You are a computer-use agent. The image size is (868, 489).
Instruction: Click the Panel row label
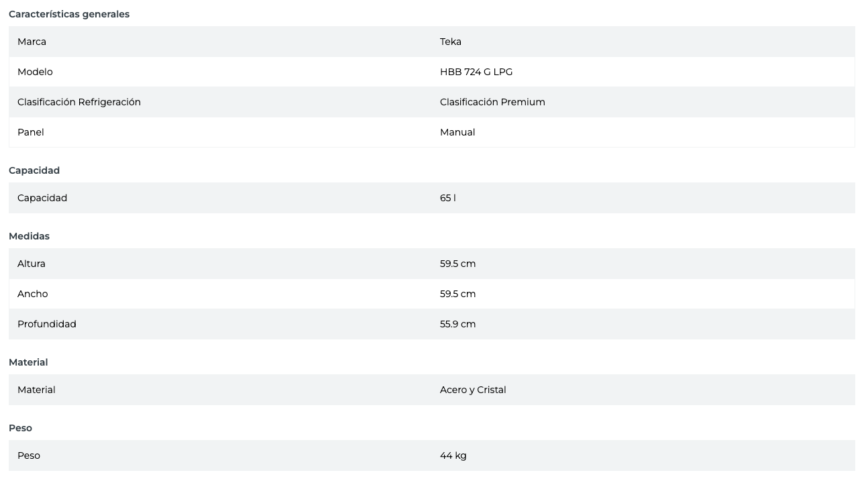(31, 132)
